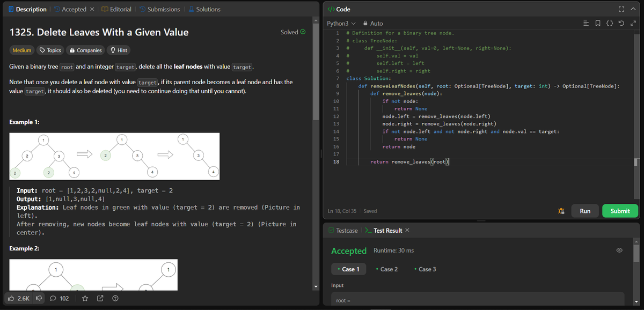Click the problem title '1325. Delete Leaves With a Given Value'

[99, 32]
